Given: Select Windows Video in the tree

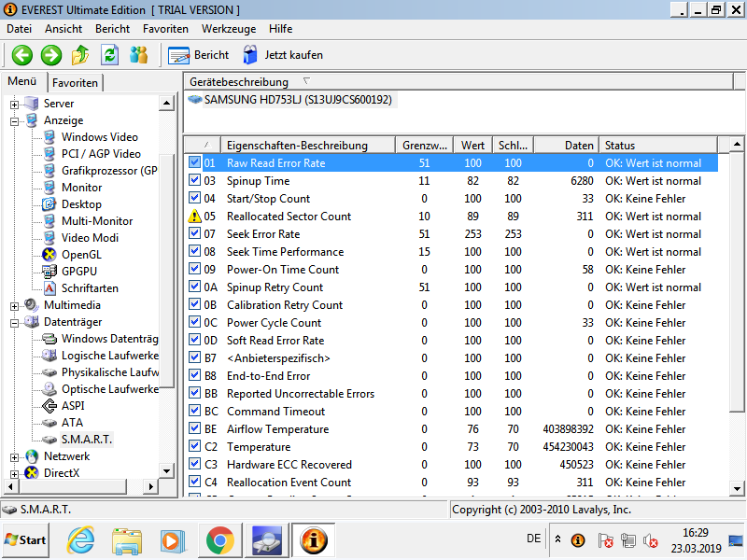Looking at the screenshot, I should 100,137.
